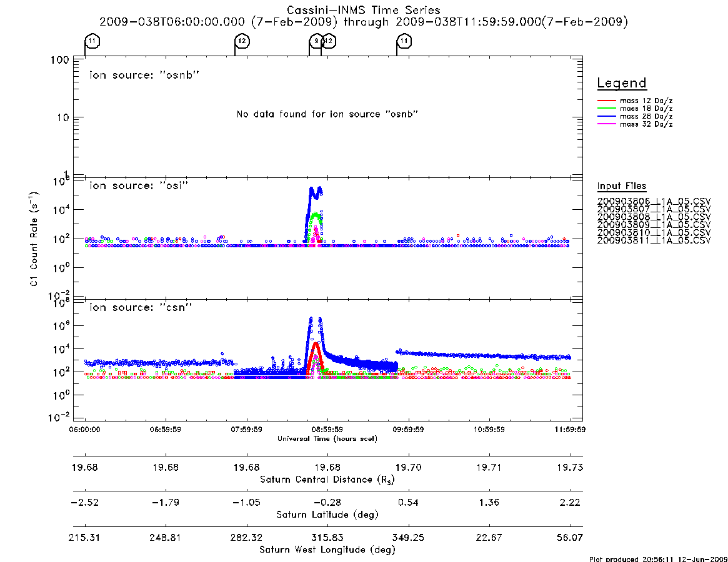
Task: Click the 19.70 central distance value
Action: coord(408,467)
